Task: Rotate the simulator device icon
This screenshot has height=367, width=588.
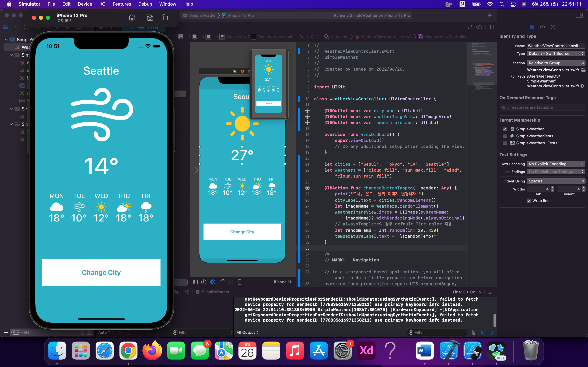Action: [165, 17]
